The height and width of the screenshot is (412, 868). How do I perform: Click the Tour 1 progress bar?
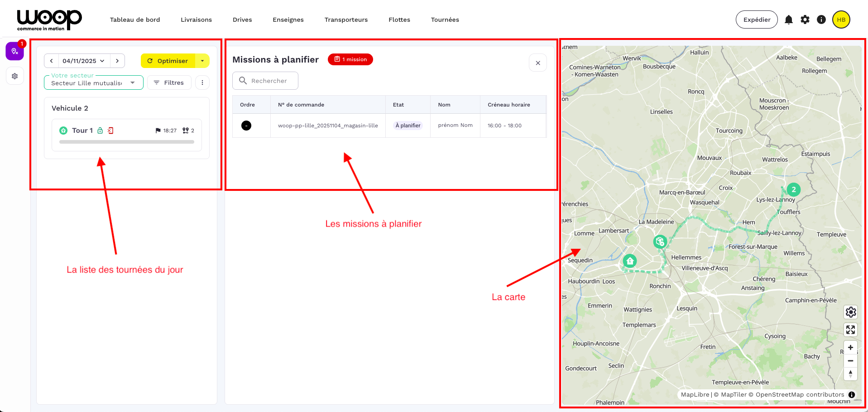pos(127,142)
